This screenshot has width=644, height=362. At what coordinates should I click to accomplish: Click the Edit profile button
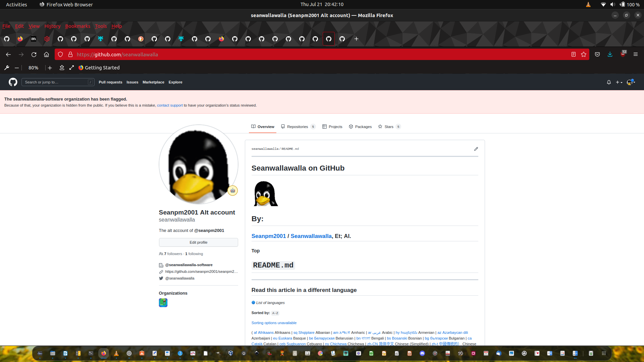198,242
